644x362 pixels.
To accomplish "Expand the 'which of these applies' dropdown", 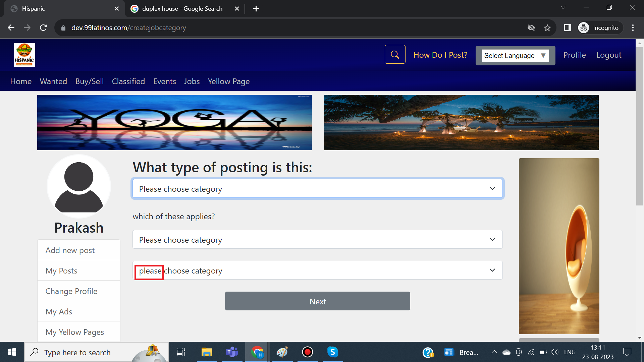I will pos(317,240).
